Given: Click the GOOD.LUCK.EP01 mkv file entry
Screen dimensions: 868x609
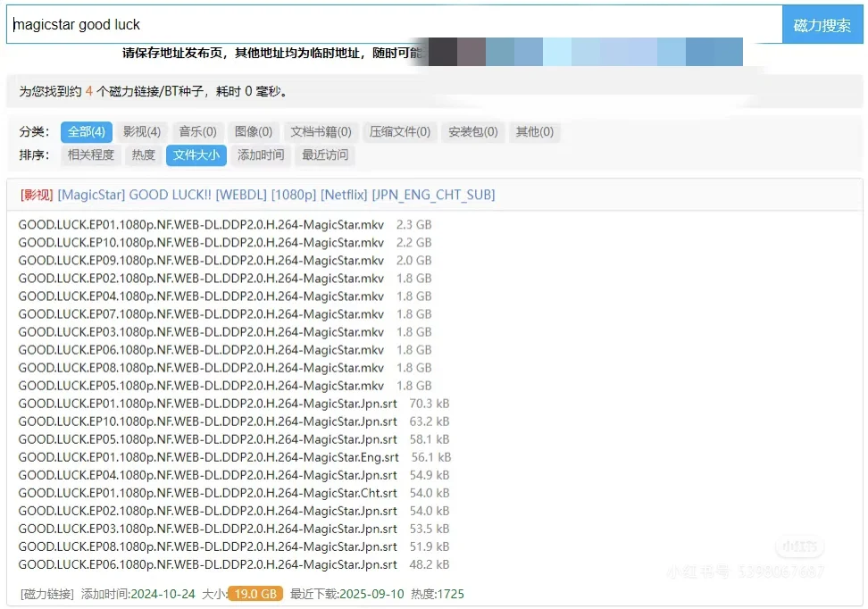Looking at the screenshot, I should (204, 225).
